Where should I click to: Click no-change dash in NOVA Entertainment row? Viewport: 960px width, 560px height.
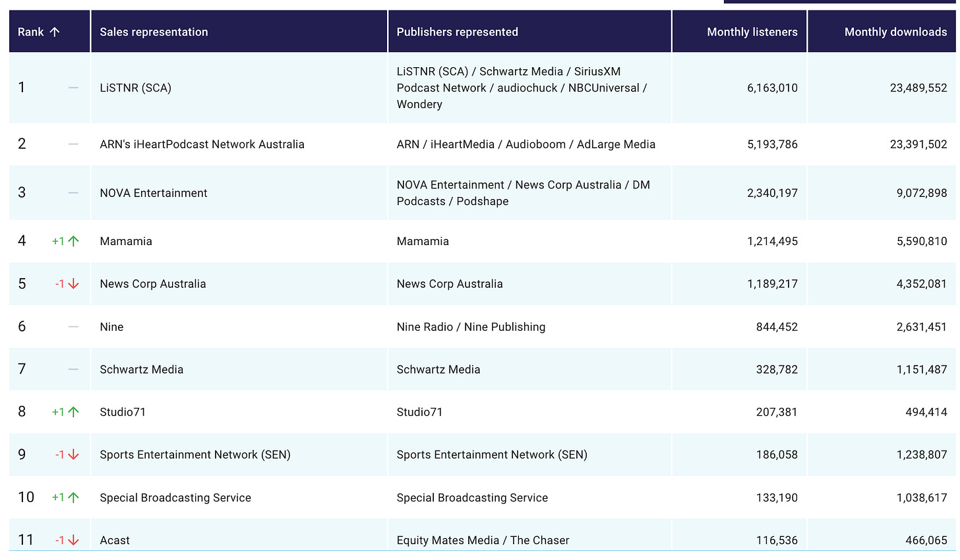tap(73, 193)
